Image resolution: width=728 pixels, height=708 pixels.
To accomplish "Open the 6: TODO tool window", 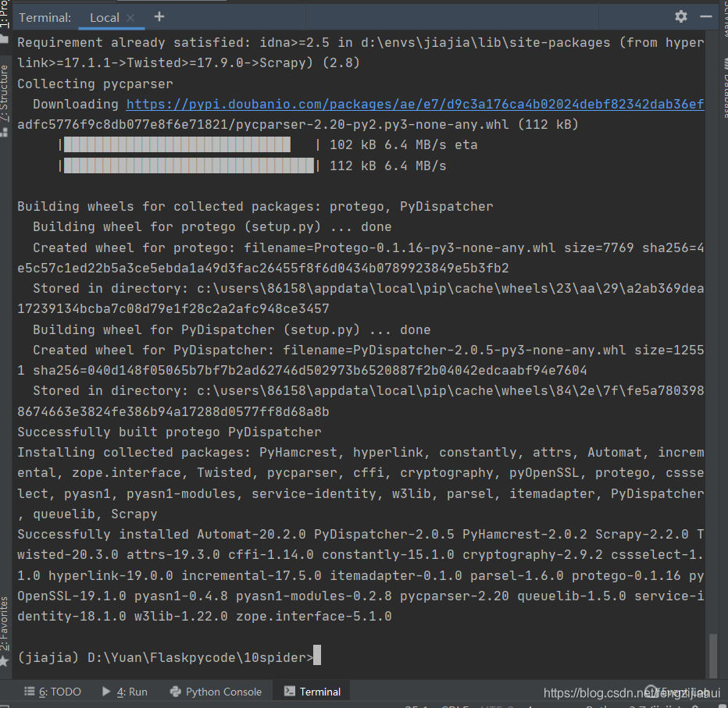I will pyautogui.click(x=52, y=692).
